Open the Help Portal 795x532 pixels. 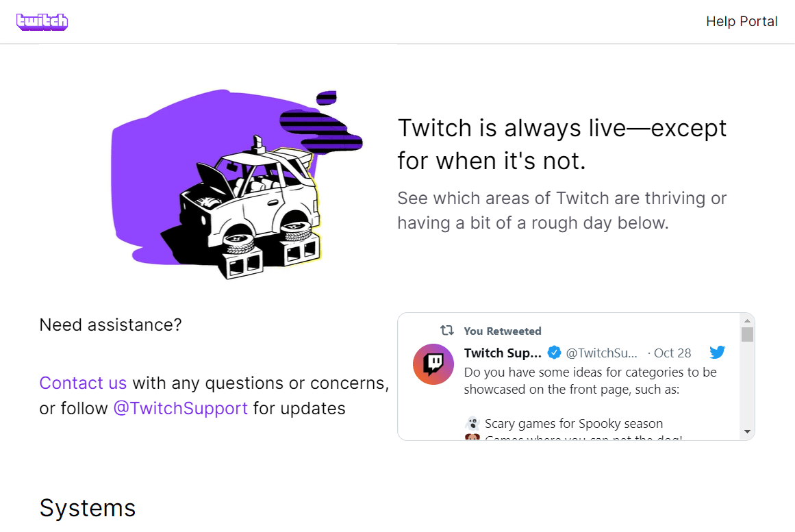click(x=742, y=21)
